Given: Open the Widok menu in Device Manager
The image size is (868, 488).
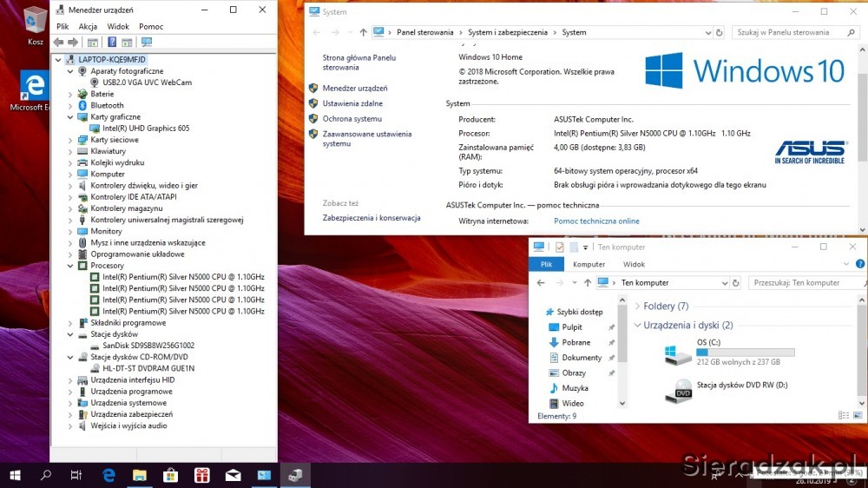Looking at the screenshot, I should tap(118, 27).
